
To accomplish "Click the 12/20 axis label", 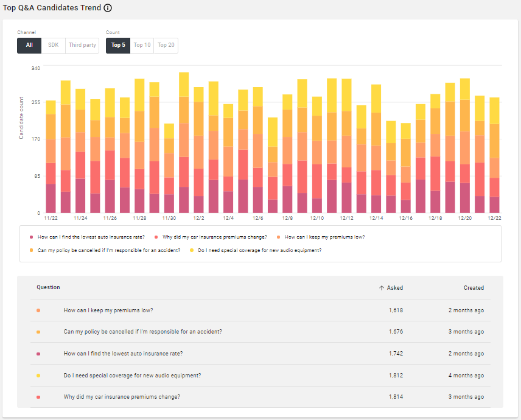I will click(x=464, y=218).
